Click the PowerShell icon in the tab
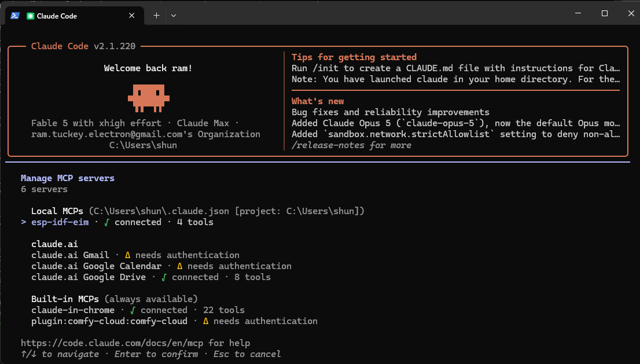 point(15,16)
